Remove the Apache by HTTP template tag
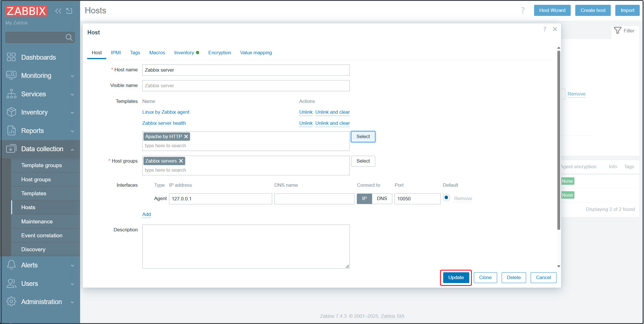 [x=186, y=136]
